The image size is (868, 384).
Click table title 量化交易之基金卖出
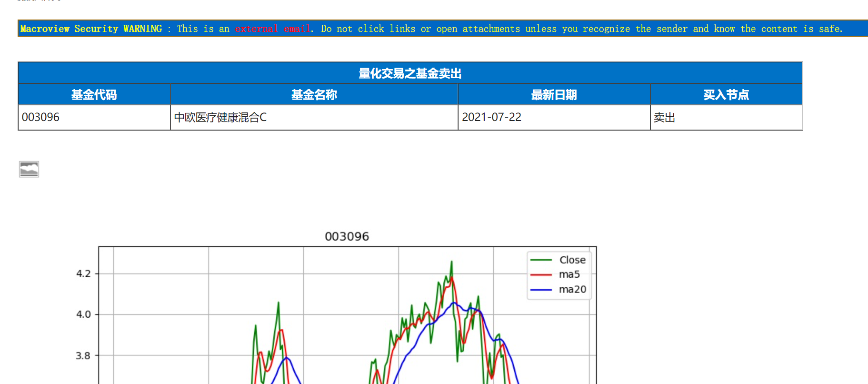410,73
